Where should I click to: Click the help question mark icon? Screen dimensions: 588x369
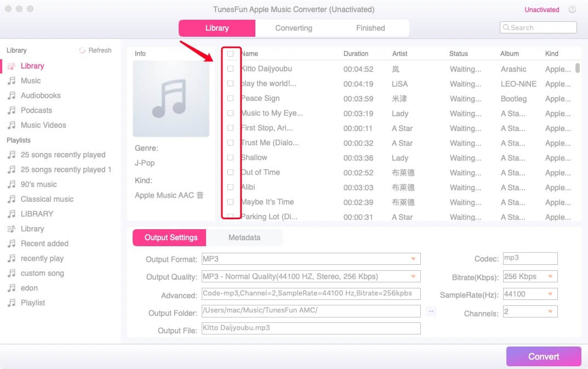tap(572, 9)
